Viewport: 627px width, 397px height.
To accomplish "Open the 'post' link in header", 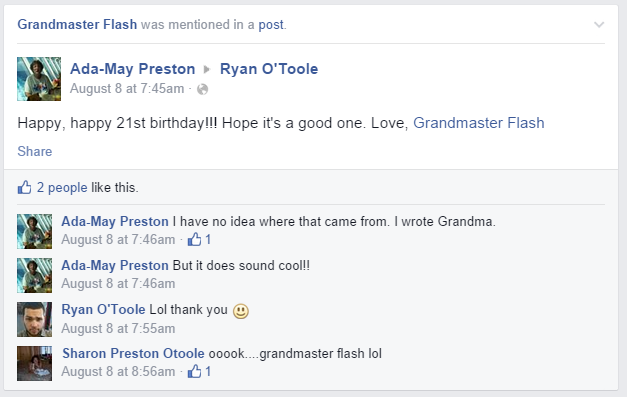I will 271,25.
